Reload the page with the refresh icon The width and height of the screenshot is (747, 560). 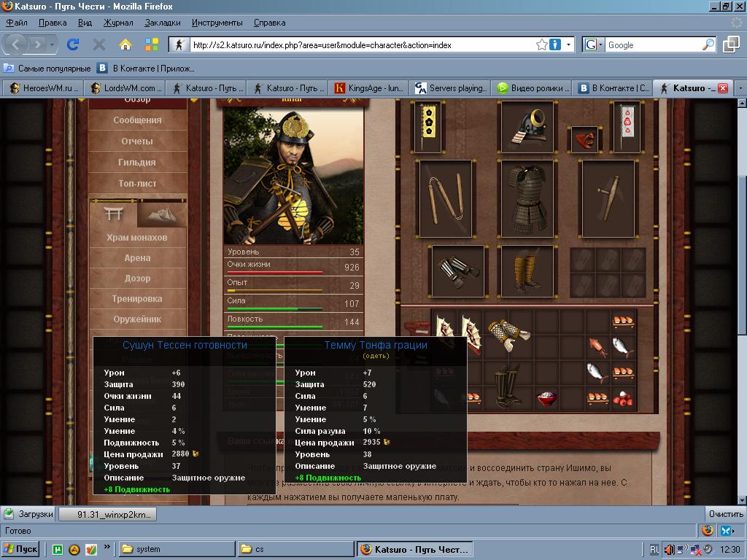(73, 44)
